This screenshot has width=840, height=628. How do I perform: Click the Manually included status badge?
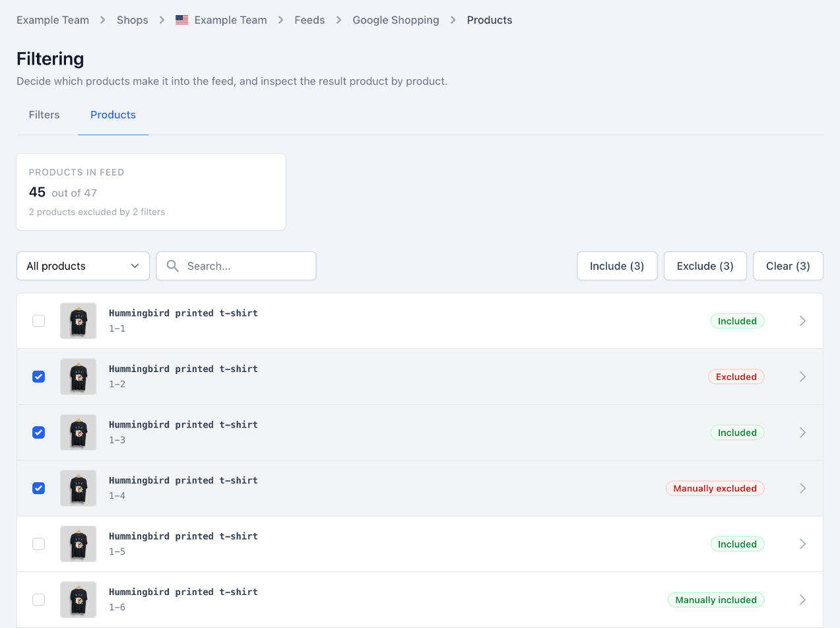pyautogui.click(x=716, y=600)
